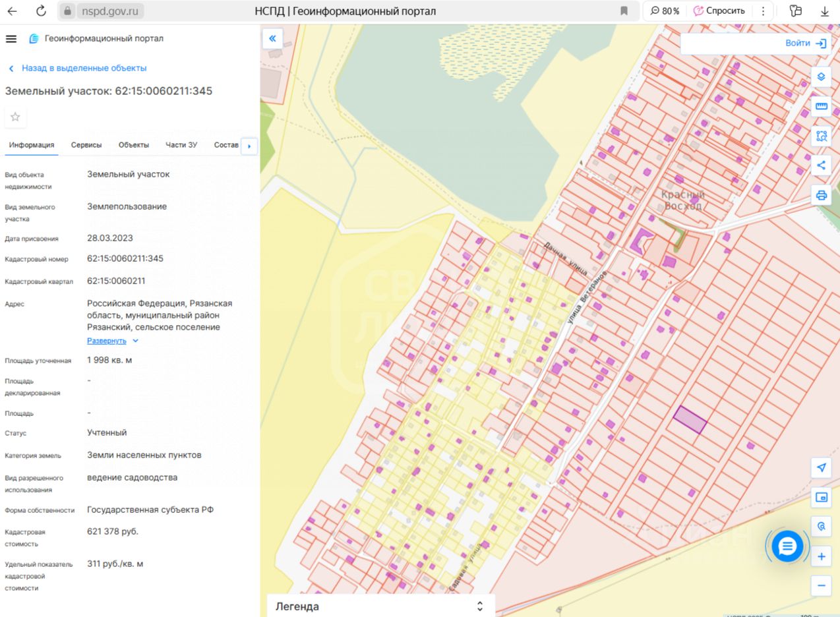The height and width of the screenshot is (617, 840).
Task: Collapse the side panel with double-chevron button
Action: (x=272, y=38)
